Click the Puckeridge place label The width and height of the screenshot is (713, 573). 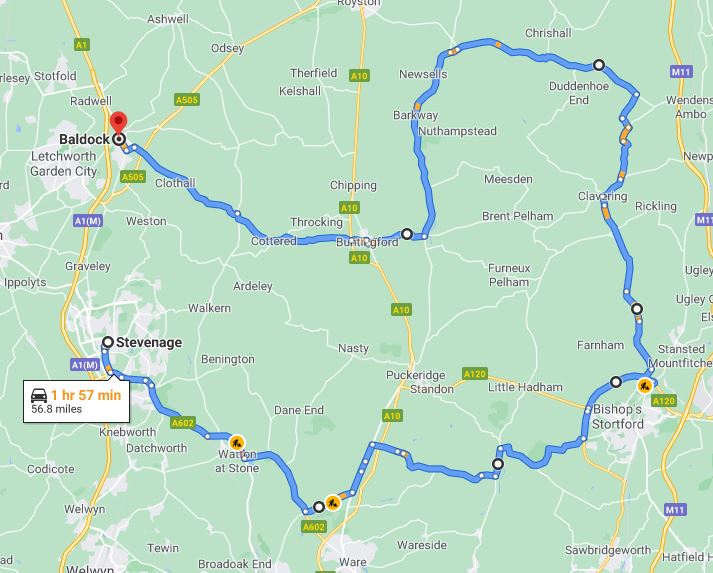coord(416,375)
